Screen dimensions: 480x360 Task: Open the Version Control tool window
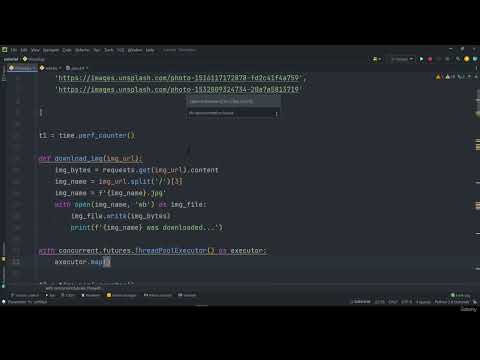25,295
